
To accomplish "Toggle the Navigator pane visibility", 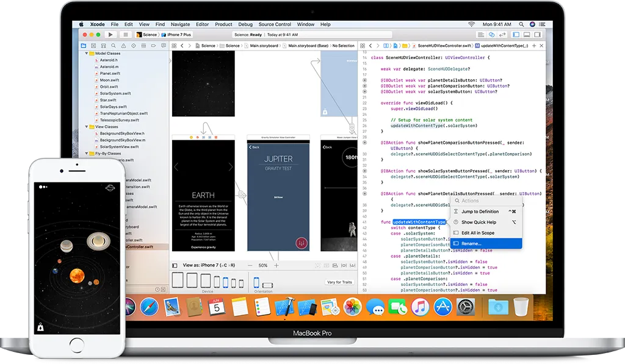I will tap(516, 35).
